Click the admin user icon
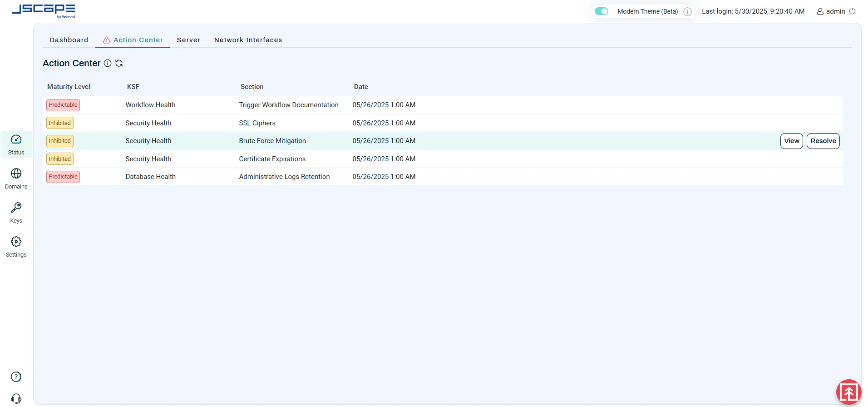The height and width of the screenshot is (407, 868). [x=820, y=11]
